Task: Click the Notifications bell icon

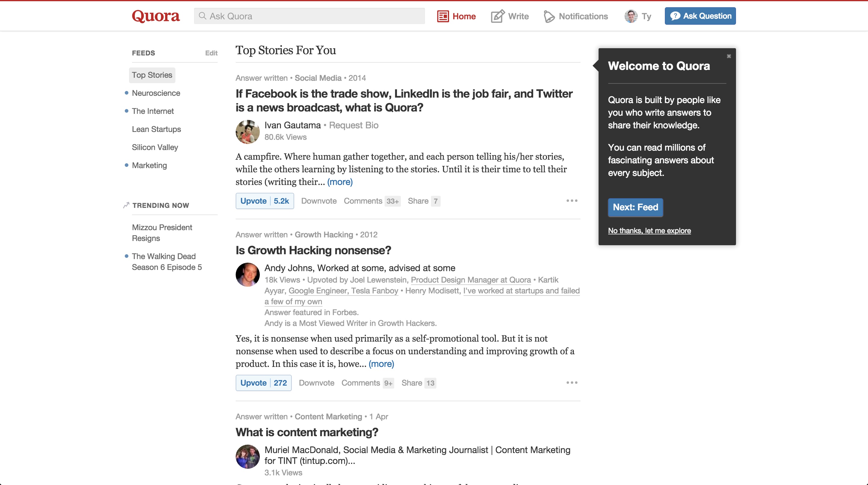Action: tap(549, 17)
